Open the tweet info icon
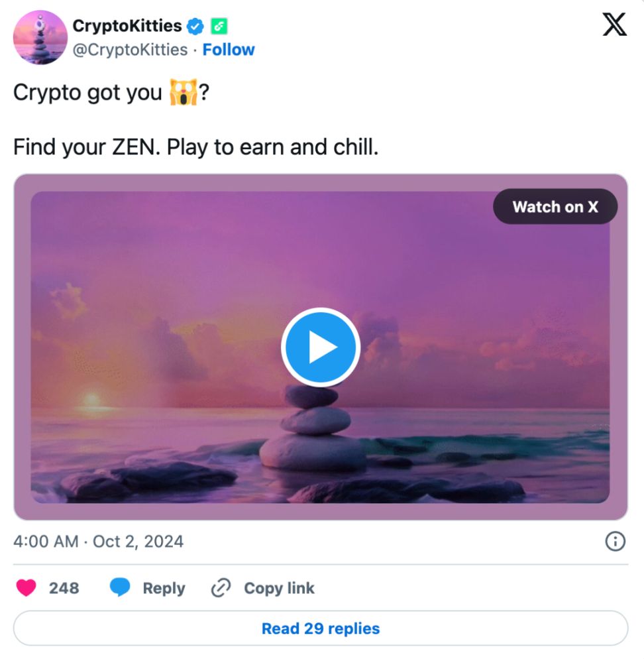 click(616, 542)
